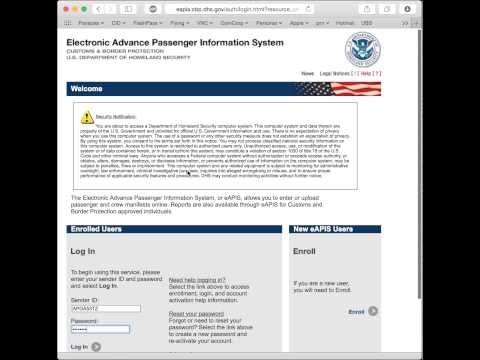Open the Apps bookmarks folder
The image size is (480, 360).
(299, 23)
